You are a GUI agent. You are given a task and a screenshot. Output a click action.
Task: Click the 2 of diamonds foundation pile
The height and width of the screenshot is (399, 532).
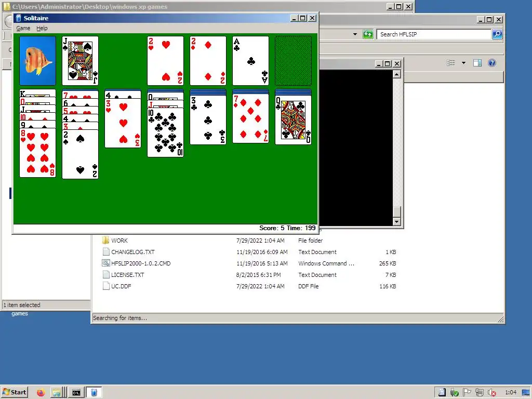(208, 61)
